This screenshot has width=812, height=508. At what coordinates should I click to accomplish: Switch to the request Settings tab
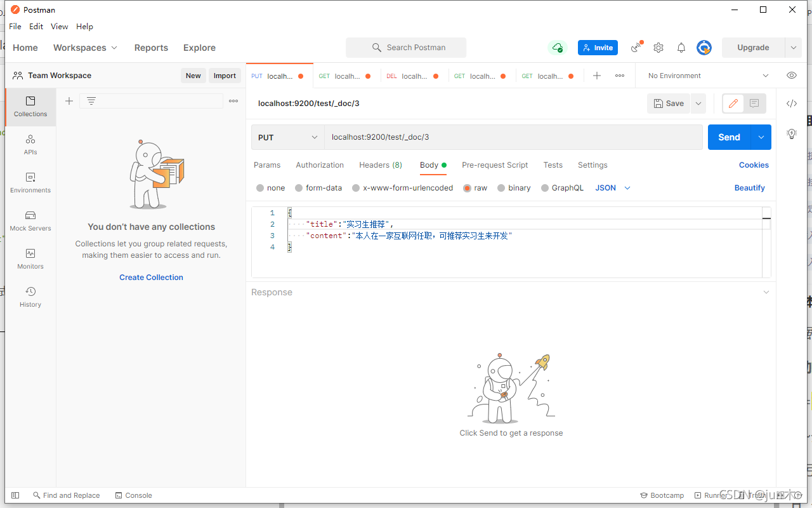point(593,165)
